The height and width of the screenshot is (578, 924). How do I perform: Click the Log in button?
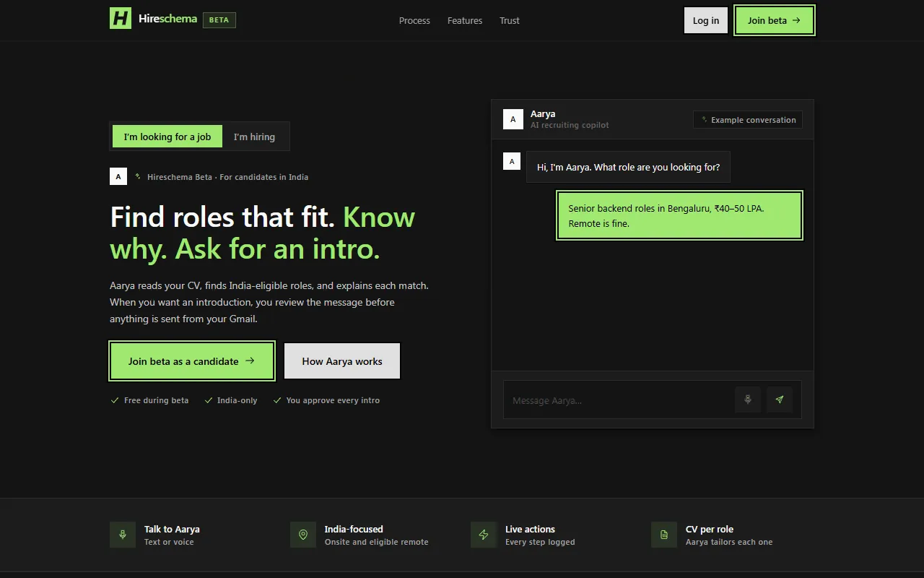pos(706,20)
